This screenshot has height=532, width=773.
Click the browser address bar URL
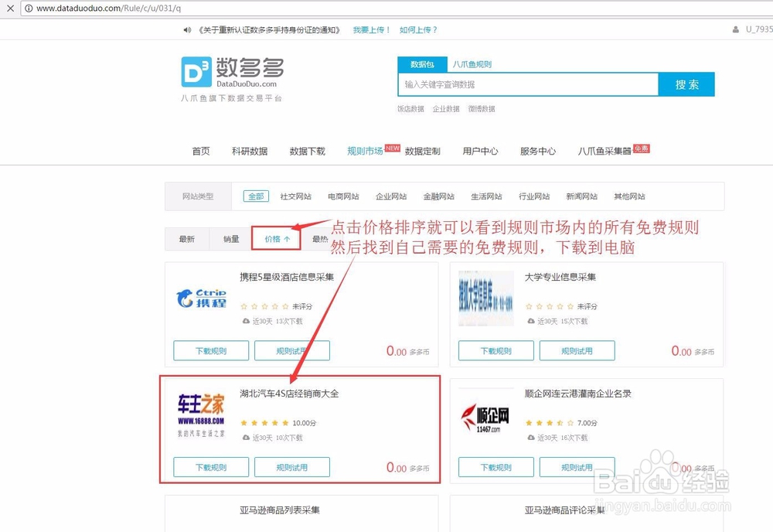point(108,9)
